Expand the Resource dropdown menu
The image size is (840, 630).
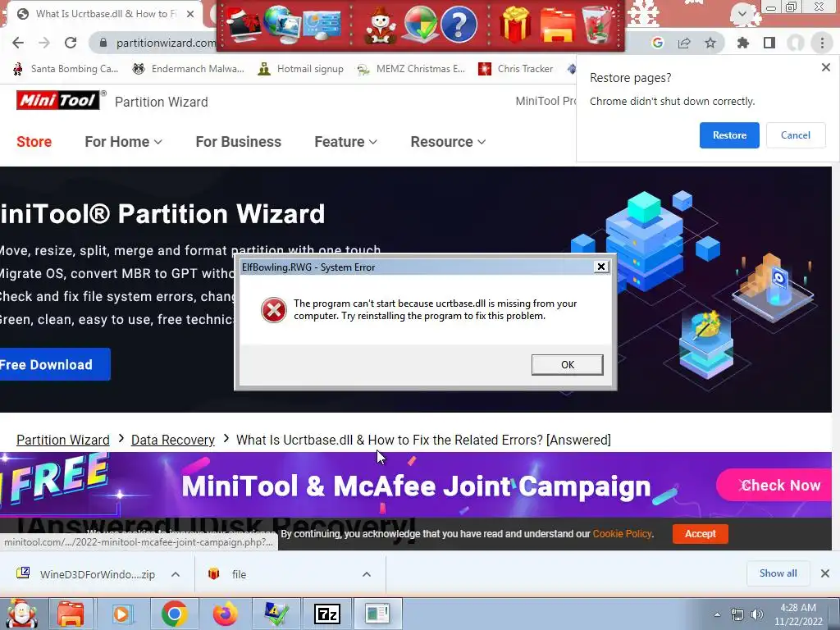(x=448, y=142)
